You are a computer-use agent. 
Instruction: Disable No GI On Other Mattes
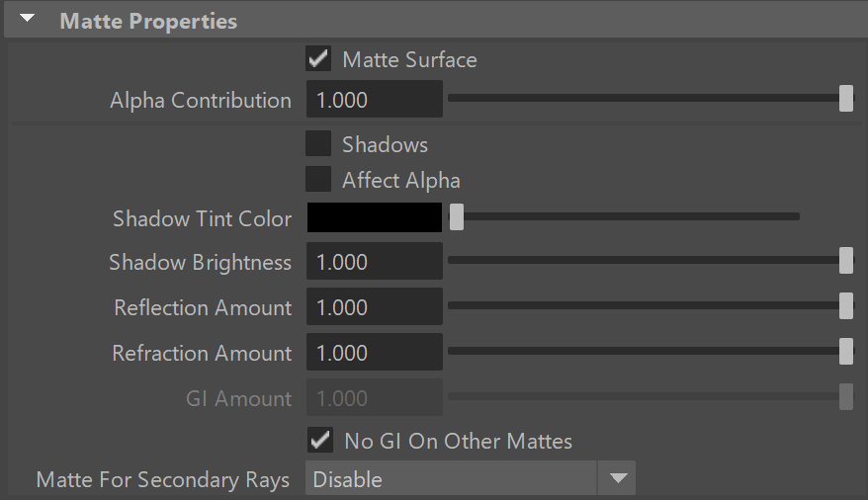pyautogui.click(x=320, y=441)
